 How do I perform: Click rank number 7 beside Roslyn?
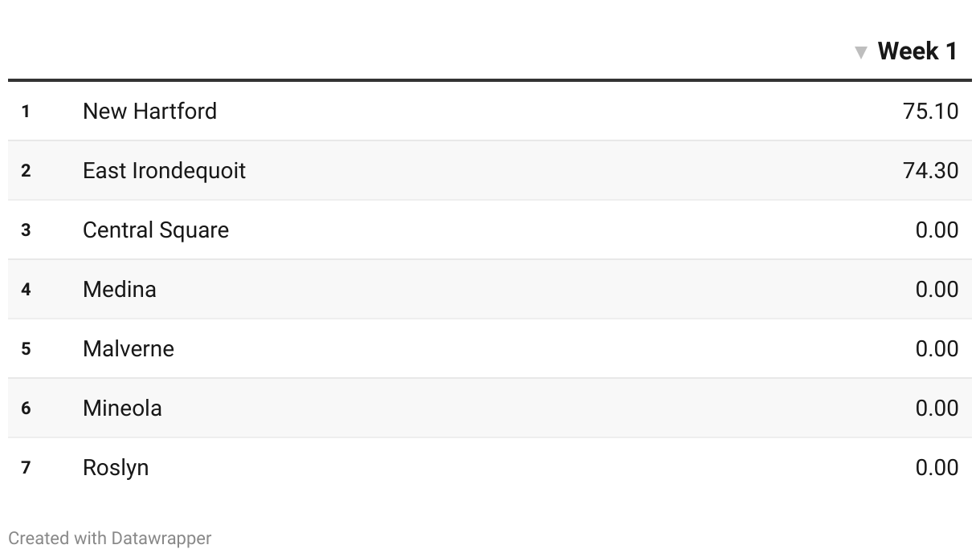coord(26,467)
